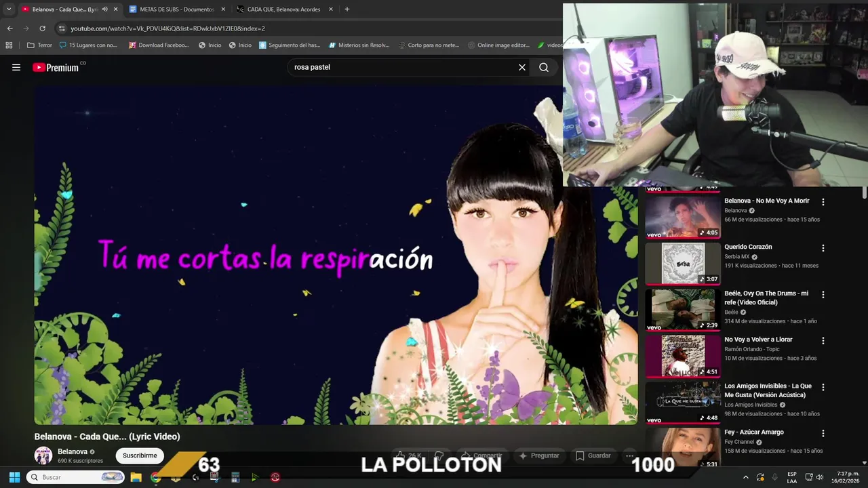Clear the 'rosa pastel' search text

point(522,67)
